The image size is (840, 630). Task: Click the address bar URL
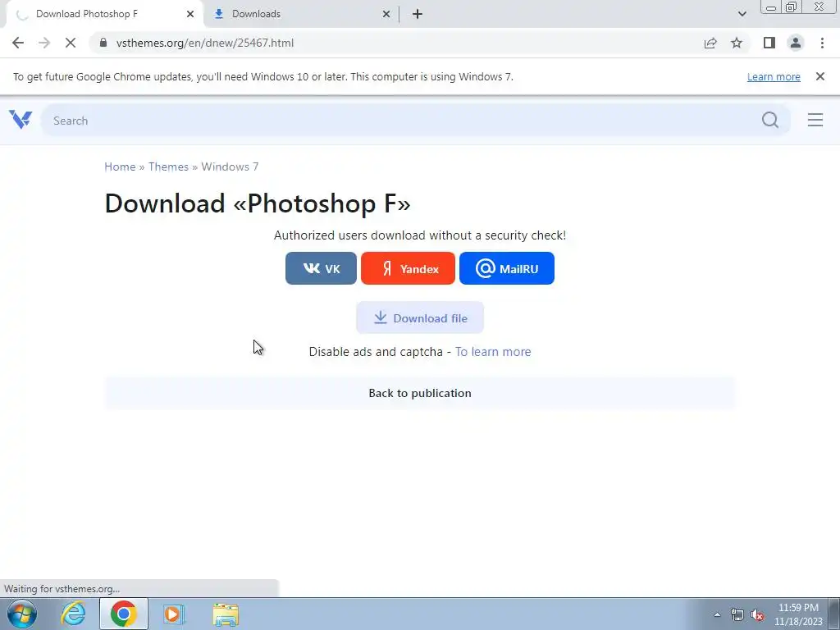pos(205,43)
